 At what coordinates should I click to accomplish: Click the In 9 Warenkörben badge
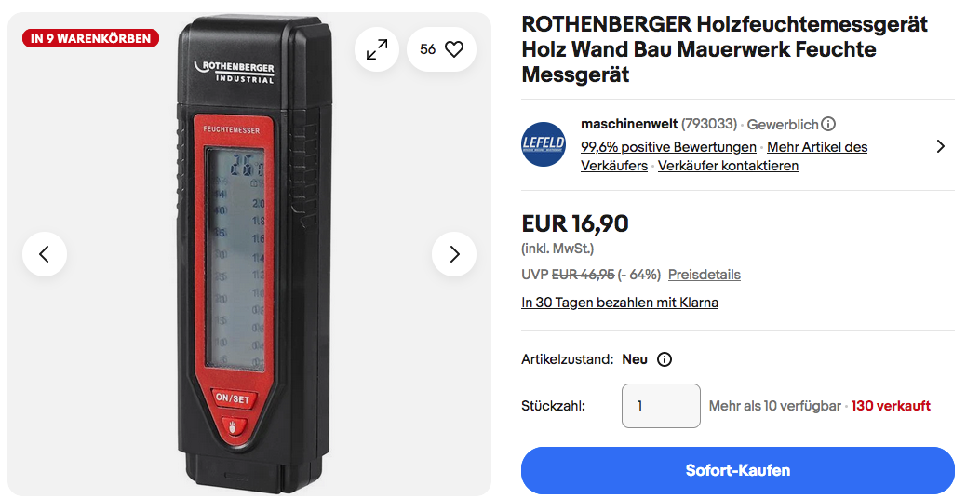(91, 39)
